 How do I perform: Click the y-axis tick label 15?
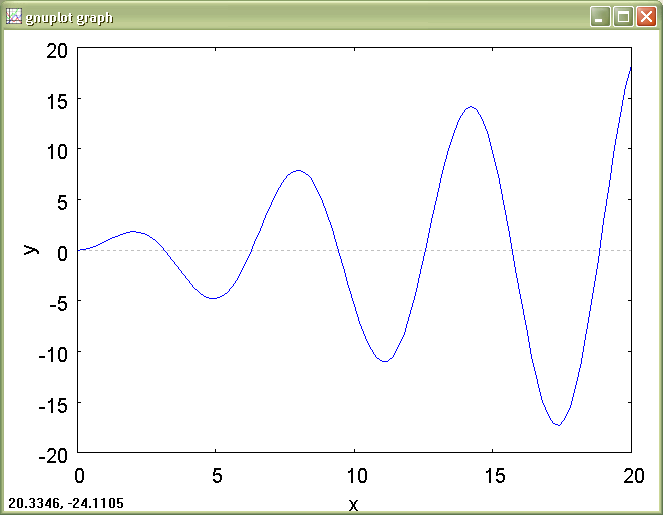click(x=57, y=101)
